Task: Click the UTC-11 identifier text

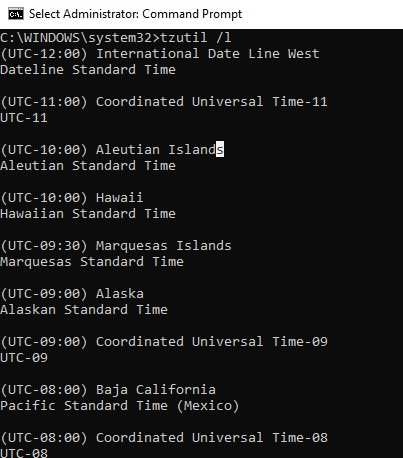Action: click(24, 118)
